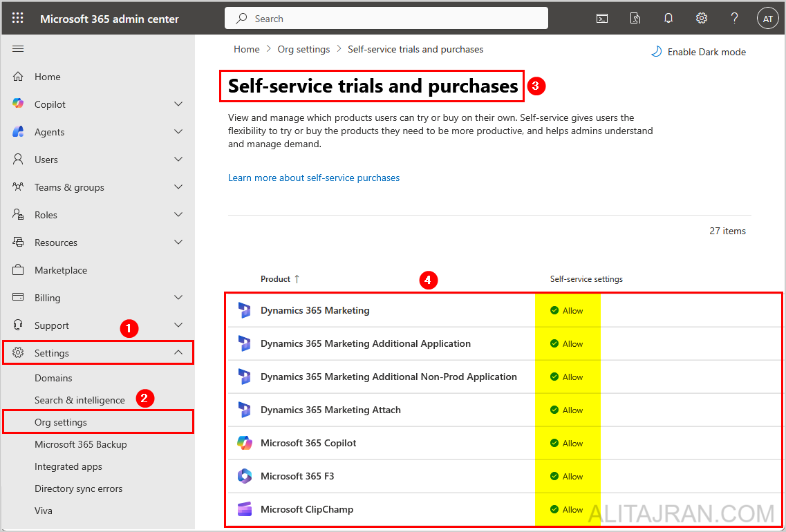
Task: Toggle Allow for Dynamics 365 Marketing Attach
Action: coord(568,410)
